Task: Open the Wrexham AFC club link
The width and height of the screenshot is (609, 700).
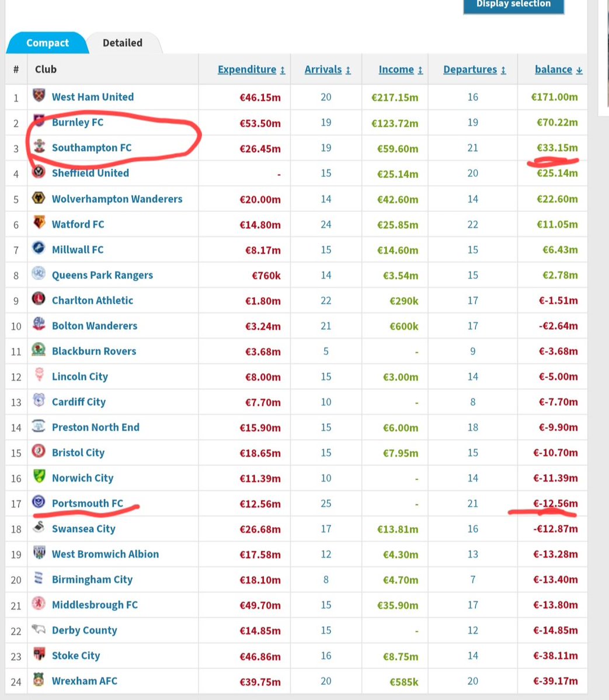Action: pos(85,681)
